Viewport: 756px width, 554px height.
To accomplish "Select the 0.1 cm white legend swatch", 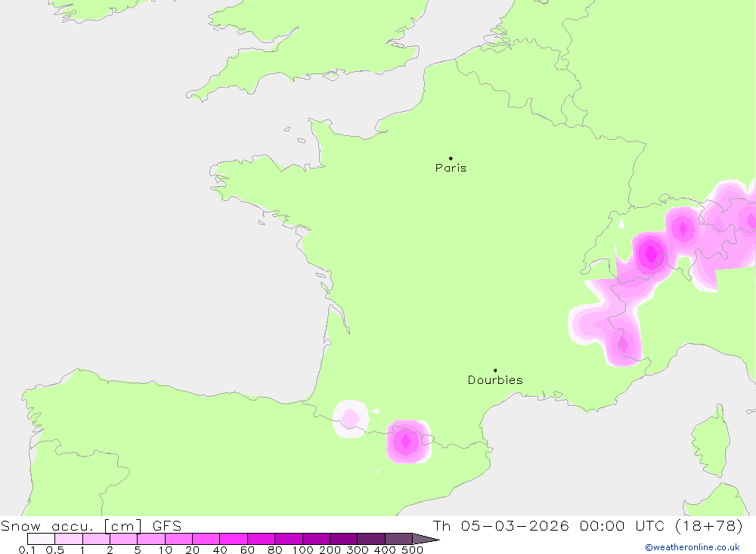I will tap(41, 539).
